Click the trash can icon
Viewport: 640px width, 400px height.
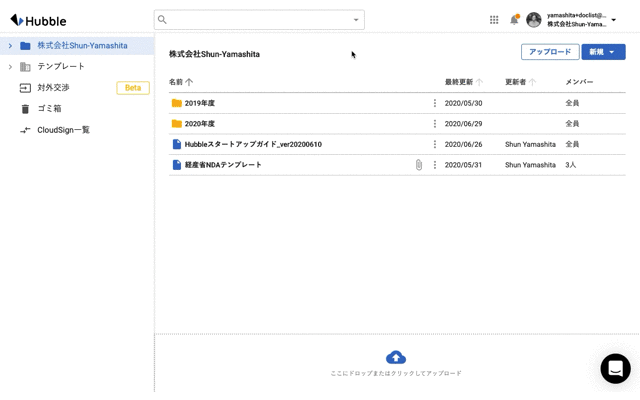click(25, 109)
